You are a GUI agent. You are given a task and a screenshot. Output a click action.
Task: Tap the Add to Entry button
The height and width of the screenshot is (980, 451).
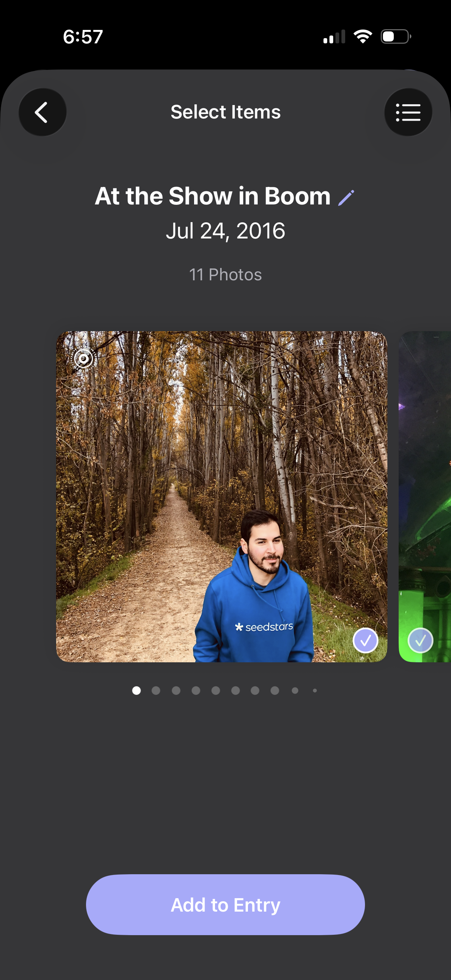pyautogui.click(x=225, y=904)
